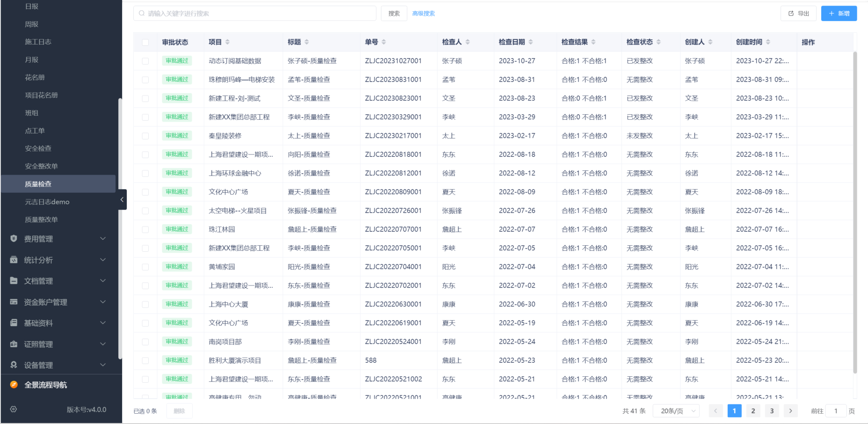This screenshot has width=868, height=424.
Task: Select the 基础资料 document icon
Action: [x=13, y=323]
